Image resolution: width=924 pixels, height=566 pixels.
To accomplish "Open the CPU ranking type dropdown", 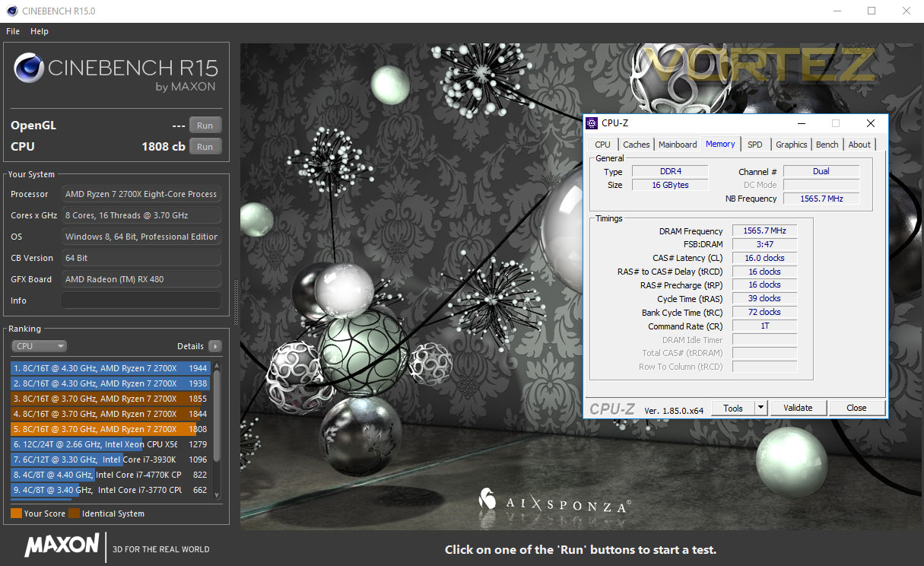I will coord(40,346).
